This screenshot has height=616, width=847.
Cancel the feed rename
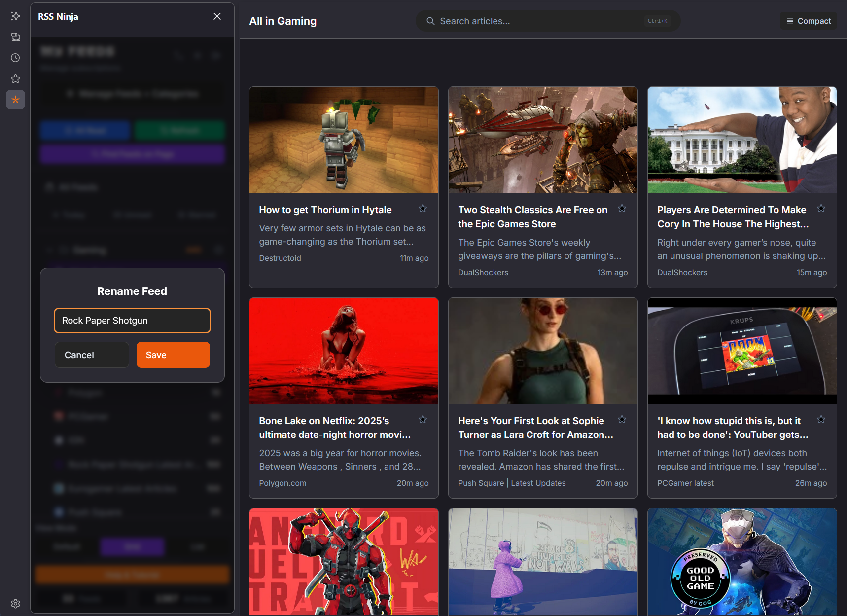coord(92,355)
